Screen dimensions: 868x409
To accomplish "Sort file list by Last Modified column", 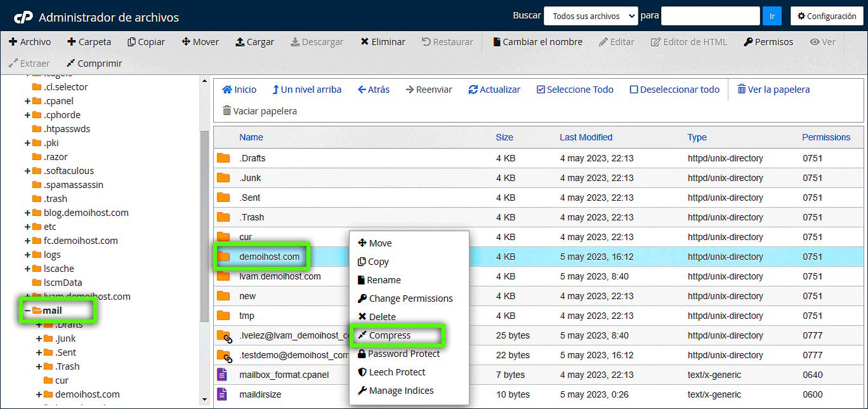I will (586, 137).
